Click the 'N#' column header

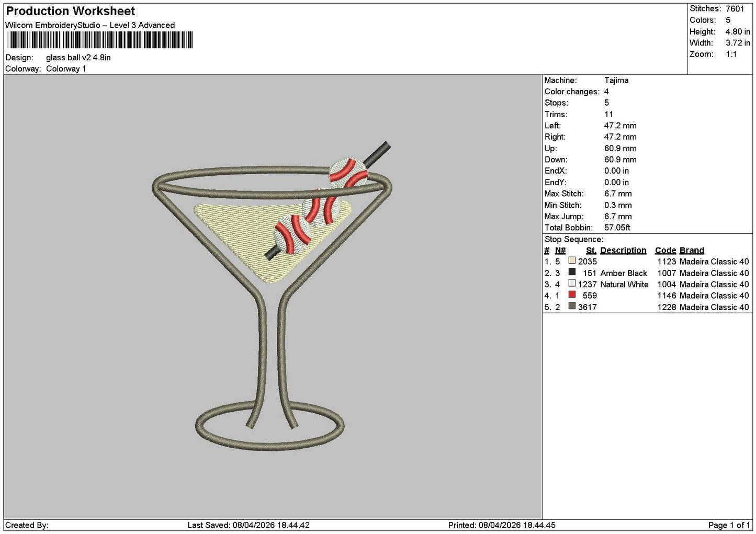[x=560, y=251]
